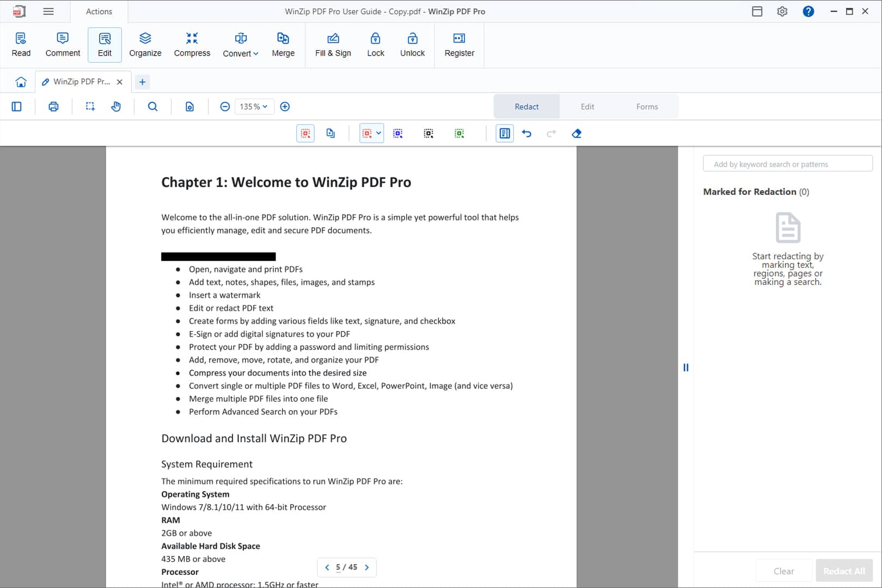
Task: Click the Lock tool
Action: [x=376, y=45]
